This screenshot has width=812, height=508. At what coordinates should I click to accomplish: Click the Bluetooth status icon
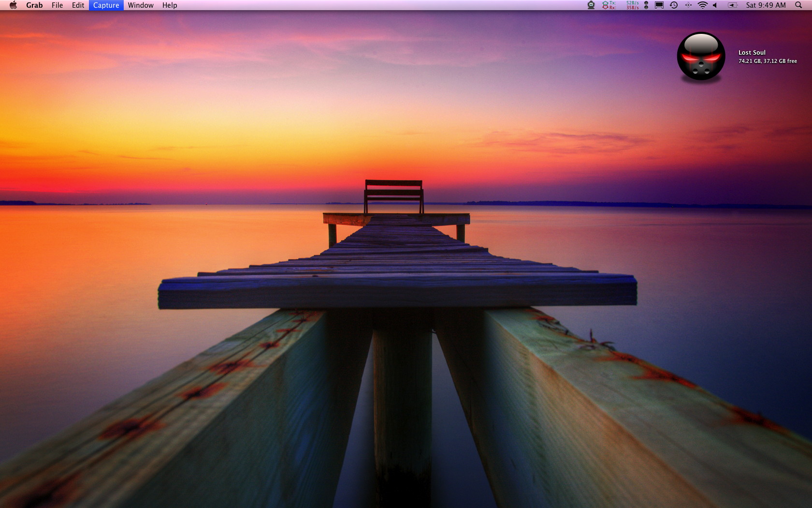688,5
